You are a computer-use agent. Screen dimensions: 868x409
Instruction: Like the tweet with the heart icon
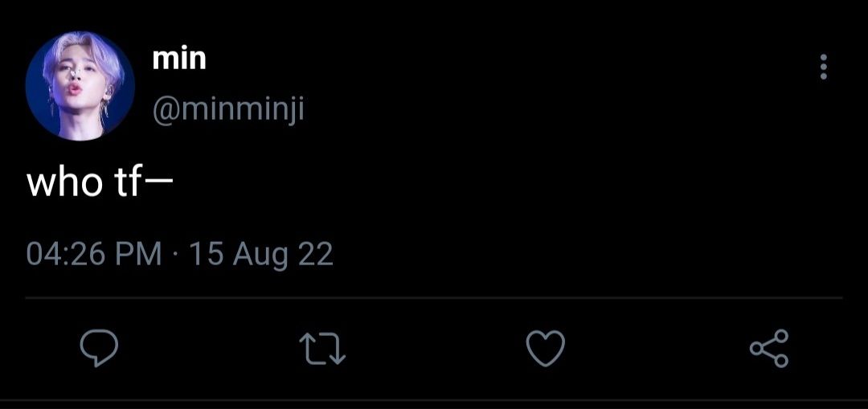pos(545,348)
